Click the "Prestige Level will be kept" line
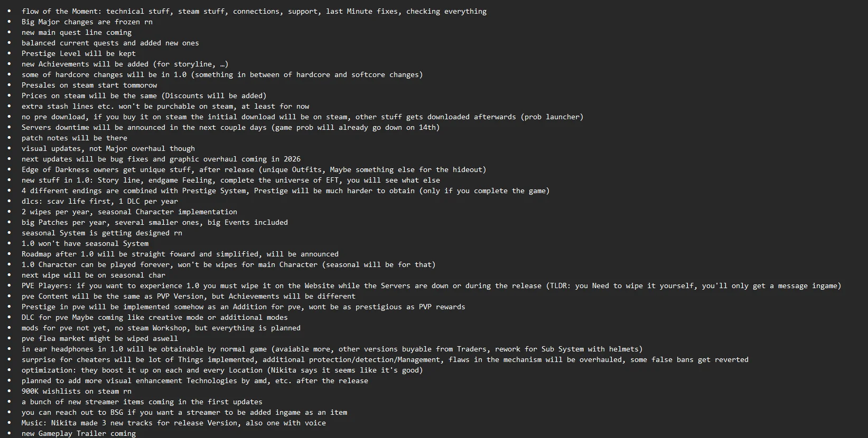This screenshot has height=438, width=868. coord(78,53)
